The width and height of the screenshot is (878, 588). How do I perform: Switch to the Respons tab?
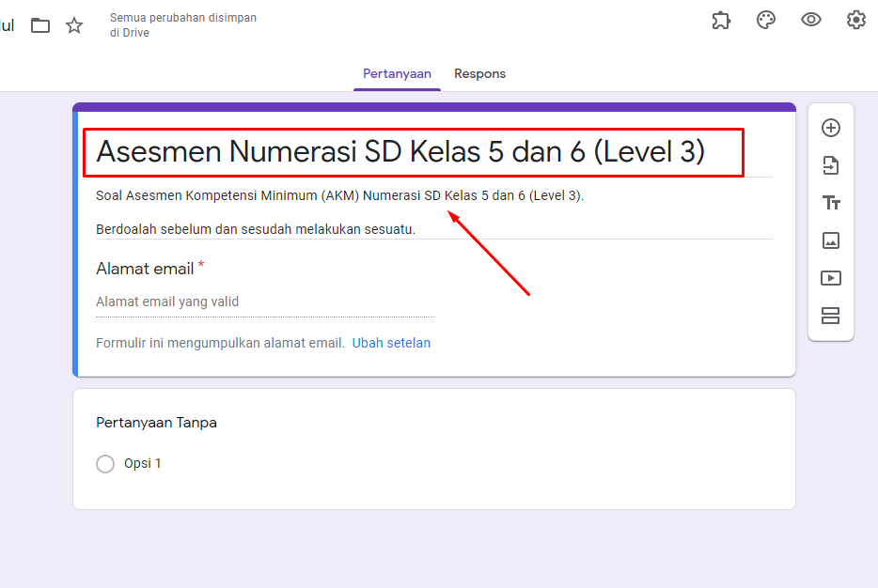click(479, 73)
